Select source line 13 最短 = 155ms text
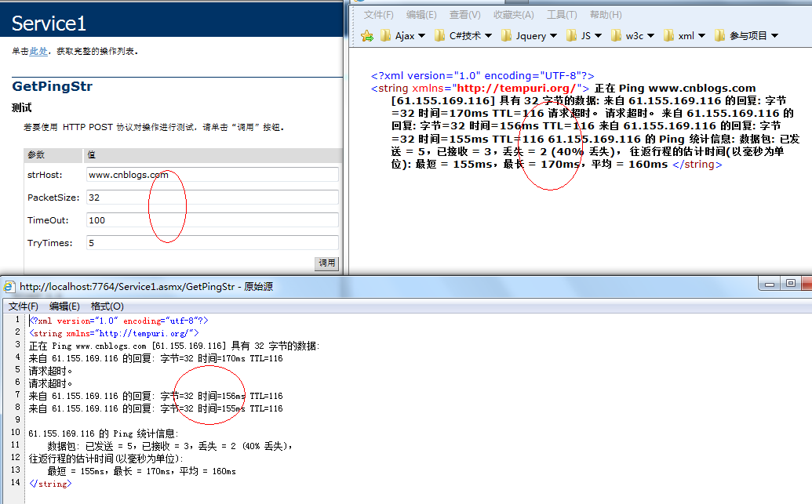Screen dimensions: 812x504 pos(141,471)
